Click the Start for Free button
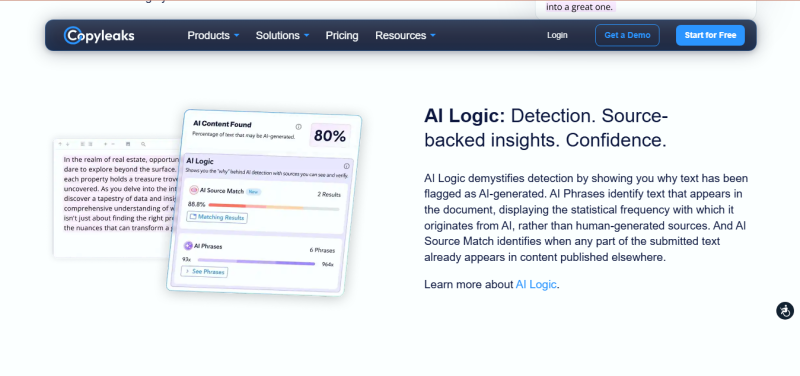 click(x=710, y=35)
